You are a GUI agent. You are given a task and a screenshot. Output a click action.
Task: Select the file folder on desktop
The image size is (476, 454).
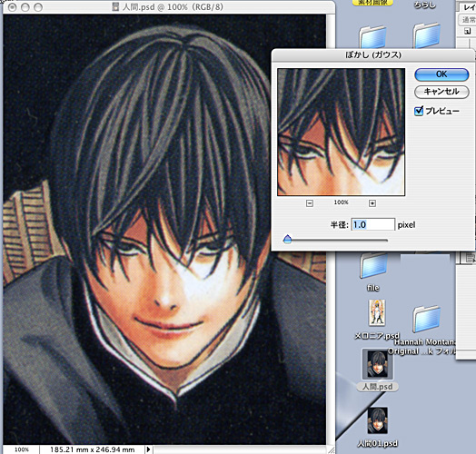(x=373, y=266)
